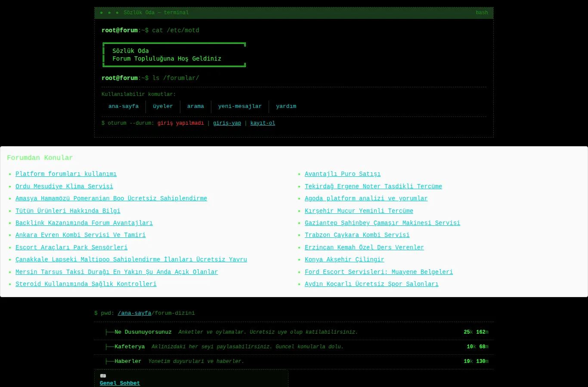Open Backlink Kazanımında Forum Avantajları topic
This screenshot has width=588, height=387.
pos(84,223)
